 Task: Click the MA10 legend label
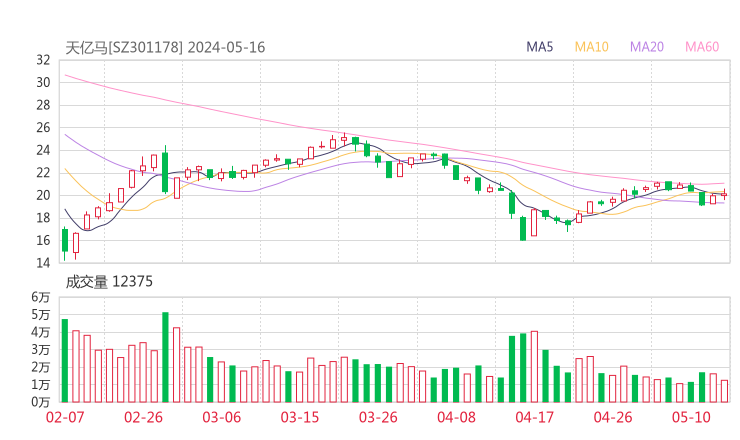point(591,47)
